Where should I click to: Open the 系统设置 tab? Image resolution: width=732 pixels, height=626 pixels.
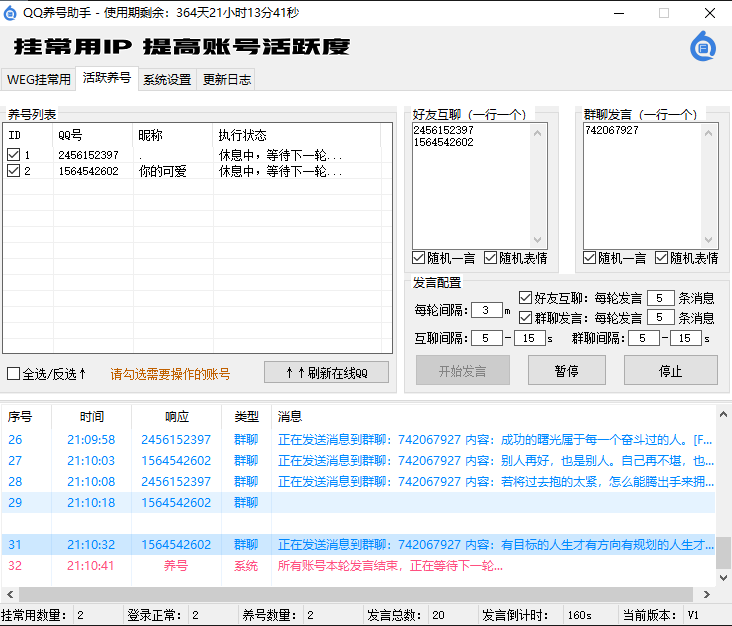pos(167,79)
